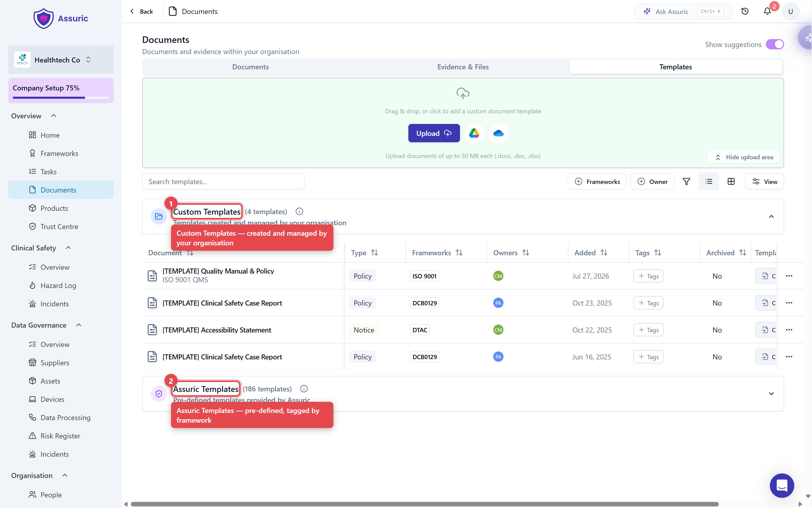Image resolution: width=812 pixels, height=508 pixels.
Task: Select the Templates tab
Action: point(675,67)
